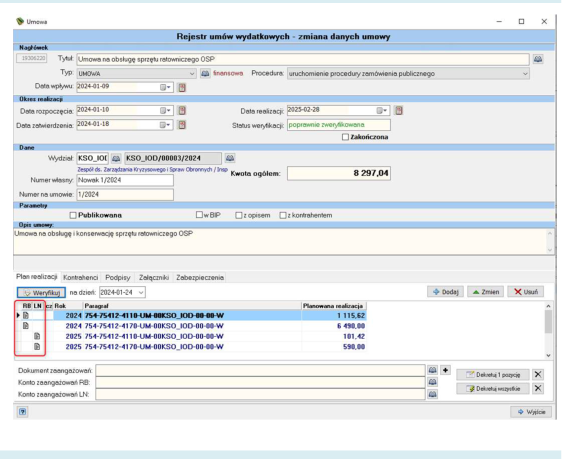Viewport: 562px width, 459px height.
Task: Open the na dzień date dropdown
Action: point(122,292)
